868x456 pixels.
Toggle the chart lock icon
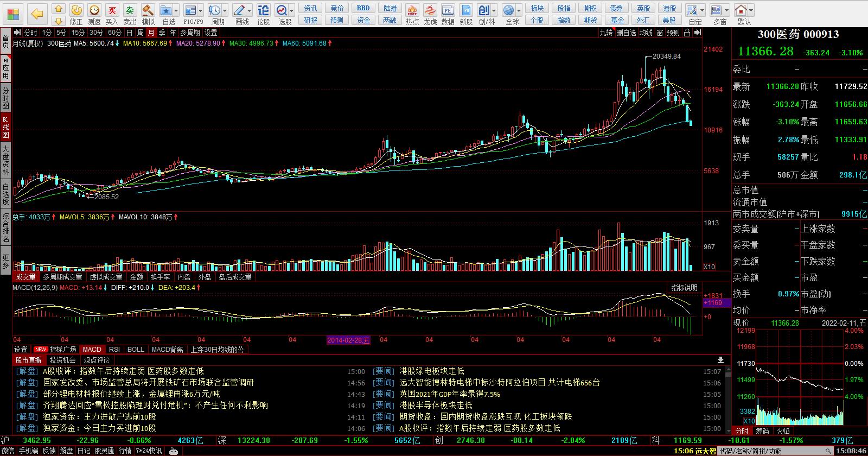click(687, 33)
